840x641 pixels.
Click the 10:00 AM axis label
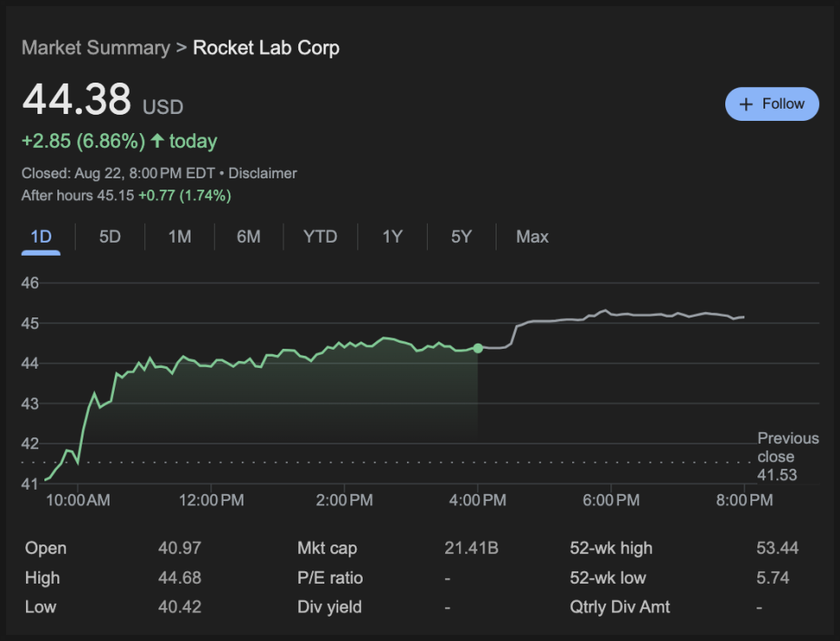tap(78, 501)
